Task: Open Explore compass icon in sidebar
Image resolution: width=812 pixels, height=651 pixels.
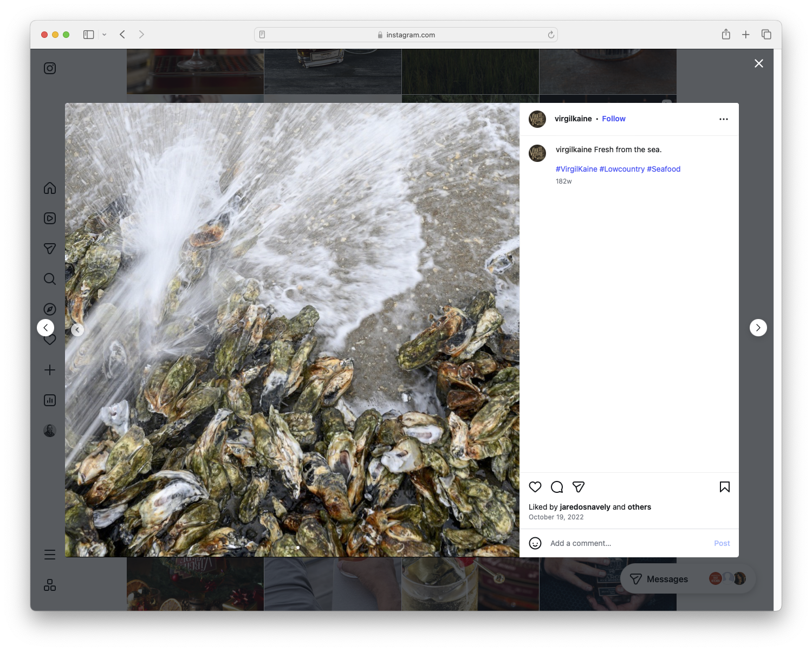Action: pos(50,309)
